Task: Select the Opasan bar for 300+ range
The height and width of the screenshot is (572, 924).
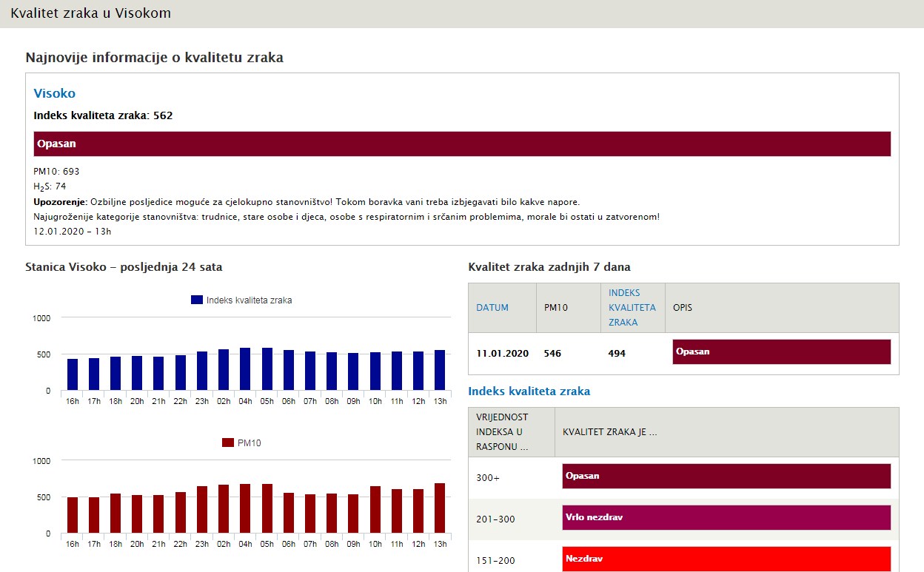Action: pos(726,477)
